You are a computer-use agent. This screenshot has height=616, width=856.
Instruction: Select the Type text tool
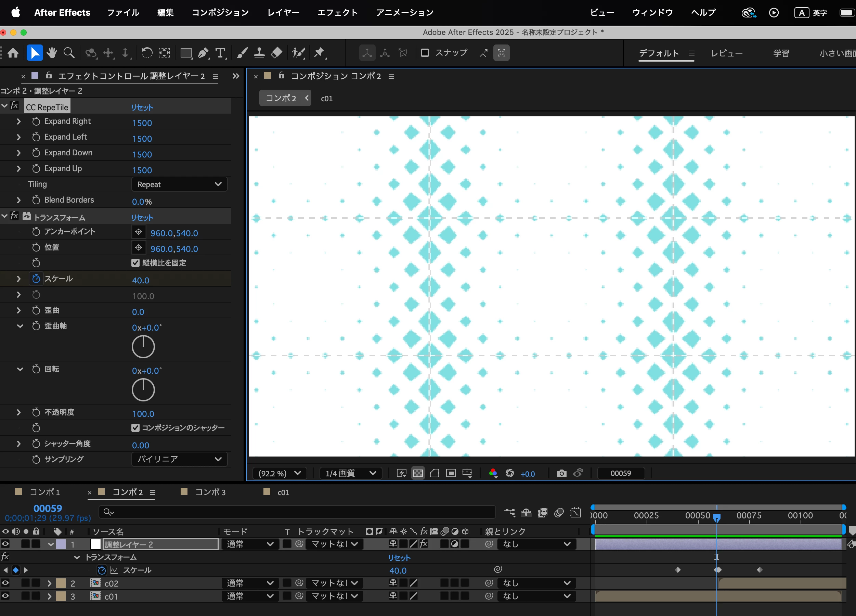pyautogui.click(x=220, y=53)
